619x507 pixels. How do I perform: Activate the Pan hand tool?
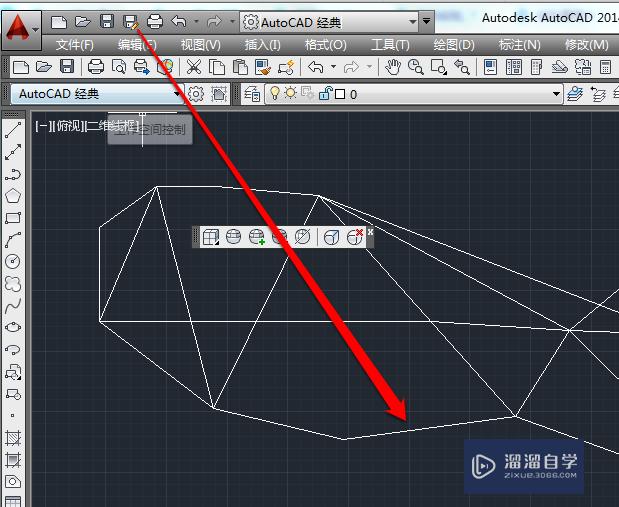pos(393,67)
